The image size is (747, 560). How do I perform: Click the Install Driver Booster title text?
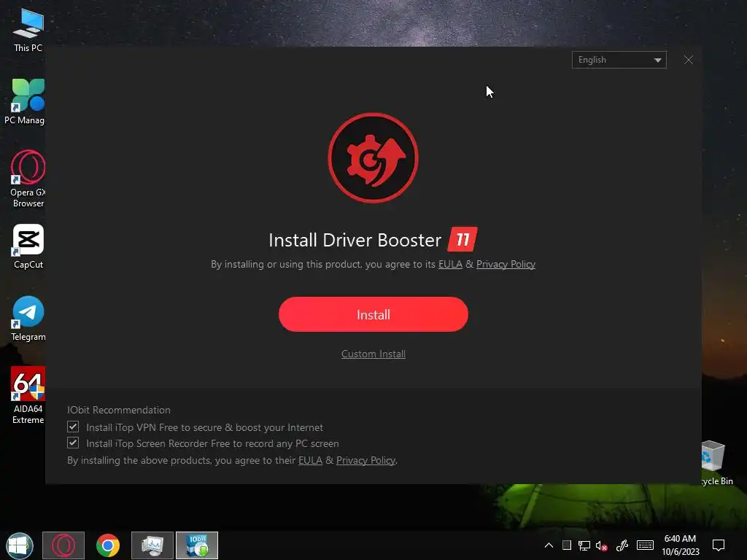355,240
